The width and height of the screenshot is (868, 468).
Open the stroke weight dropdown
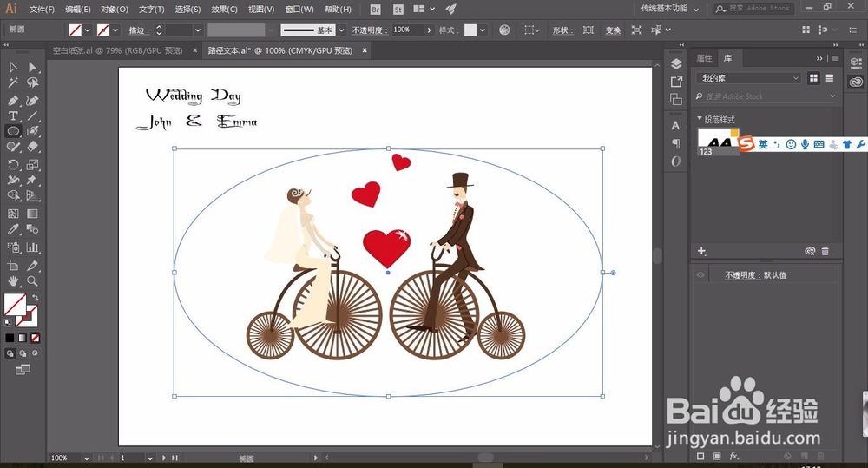(x=197, y=30)
